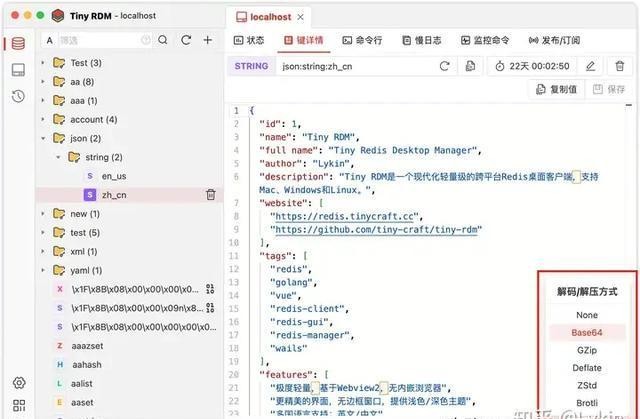640x419 pixels.
Task: Click the Tiny RDM app logo
Action: click(58, 16)
